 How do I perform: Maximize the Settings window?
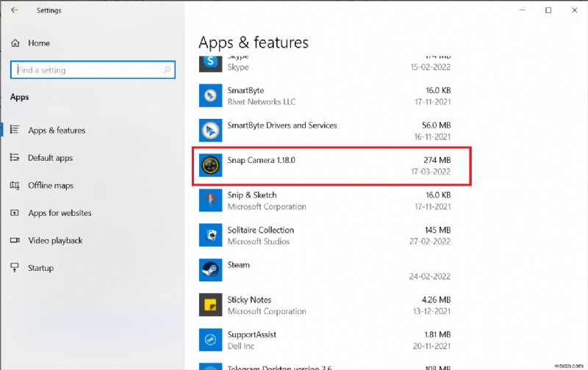[548, 10]
